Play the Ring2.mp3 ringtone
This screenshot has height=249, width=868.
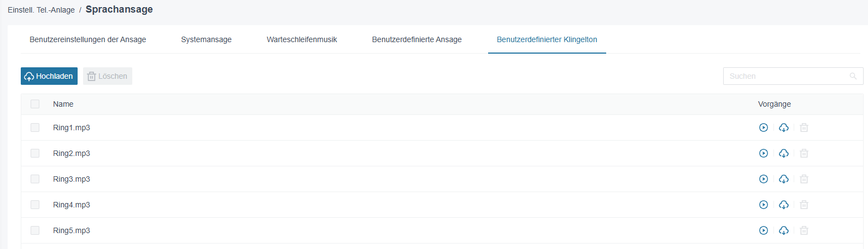764,153
